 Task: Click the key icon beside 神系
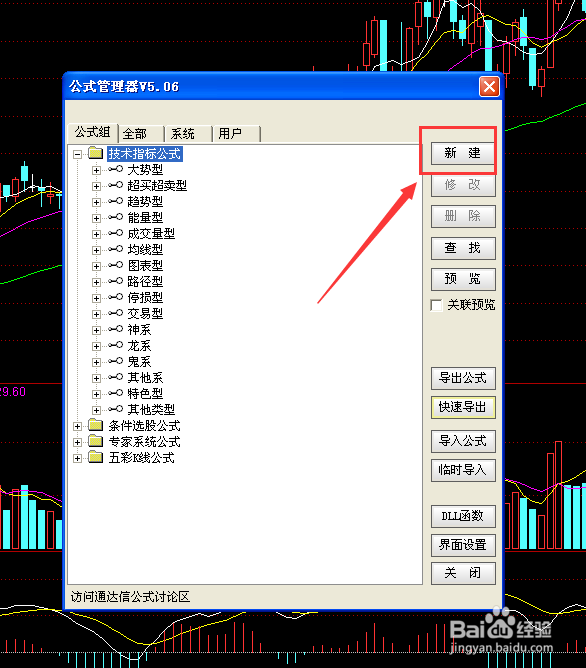tap(115, 329)
